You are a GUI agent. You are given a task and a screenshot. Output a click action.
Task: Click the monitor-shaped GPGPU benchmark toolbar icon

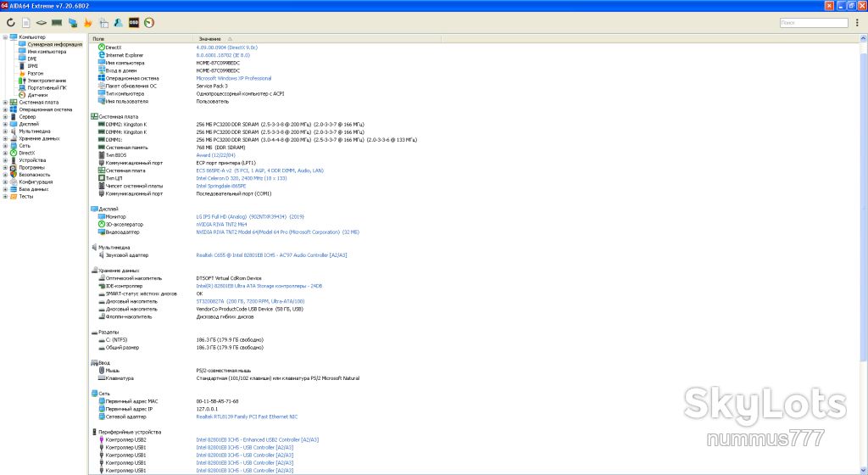click(x=73, y=23)
